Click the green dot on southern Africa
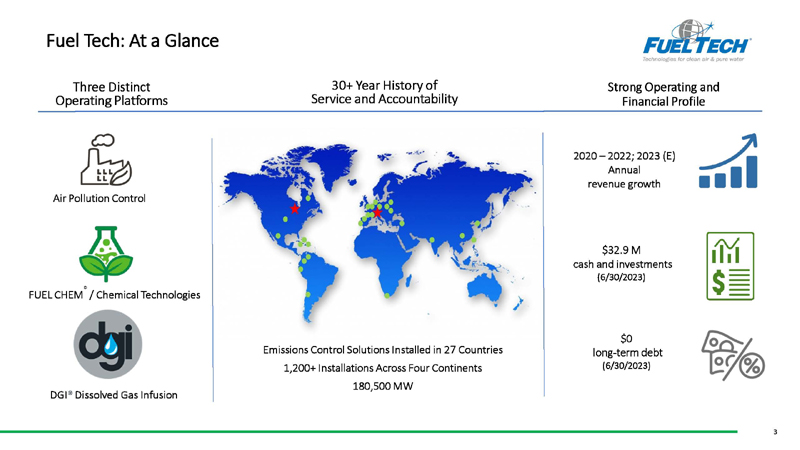Screen dimensions: 800x450 pyautogui.click(x=387, y=295)
